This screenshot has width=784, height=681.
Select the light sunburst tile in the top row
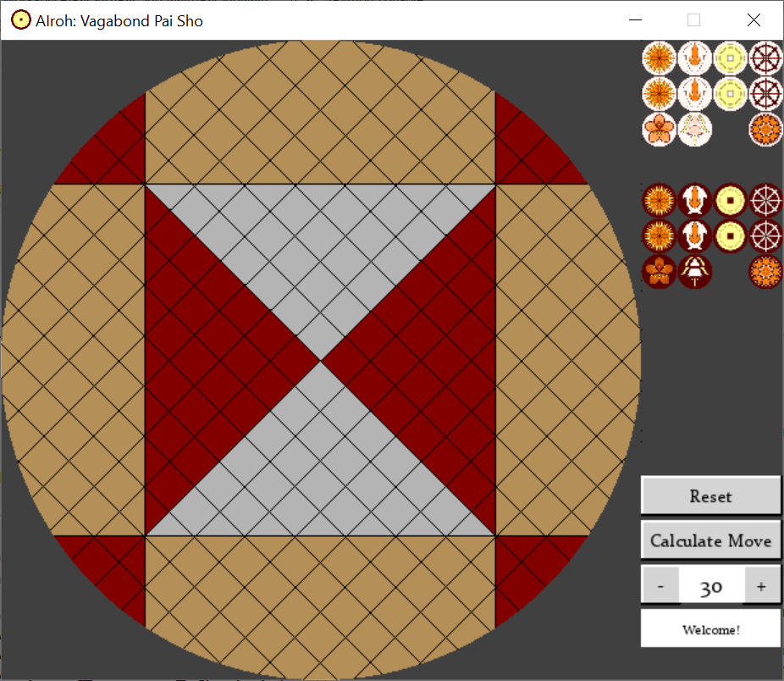[659, 58]
